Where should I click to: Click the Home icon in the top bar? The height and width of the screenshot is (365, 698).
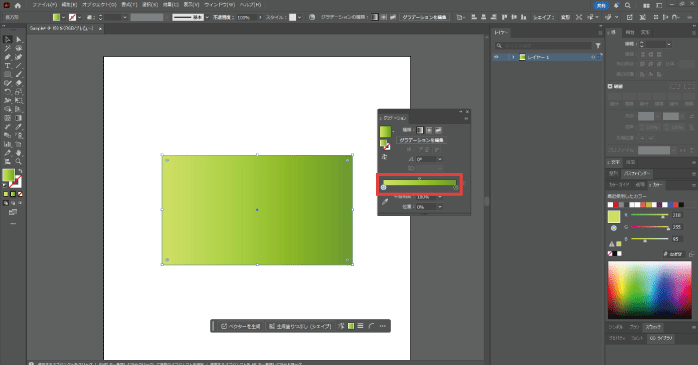click(18, 5)
